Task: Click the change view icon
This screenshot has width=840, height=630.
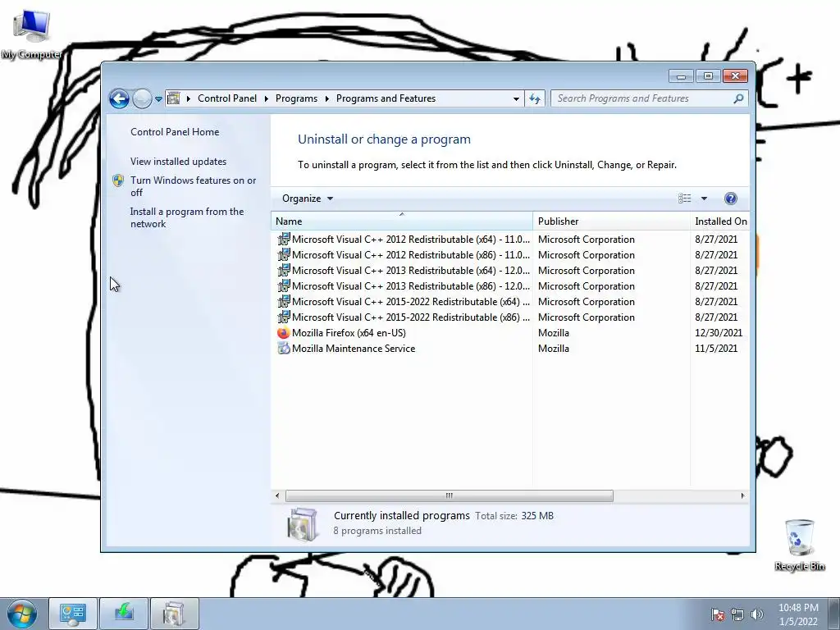Action: (685, 199)
